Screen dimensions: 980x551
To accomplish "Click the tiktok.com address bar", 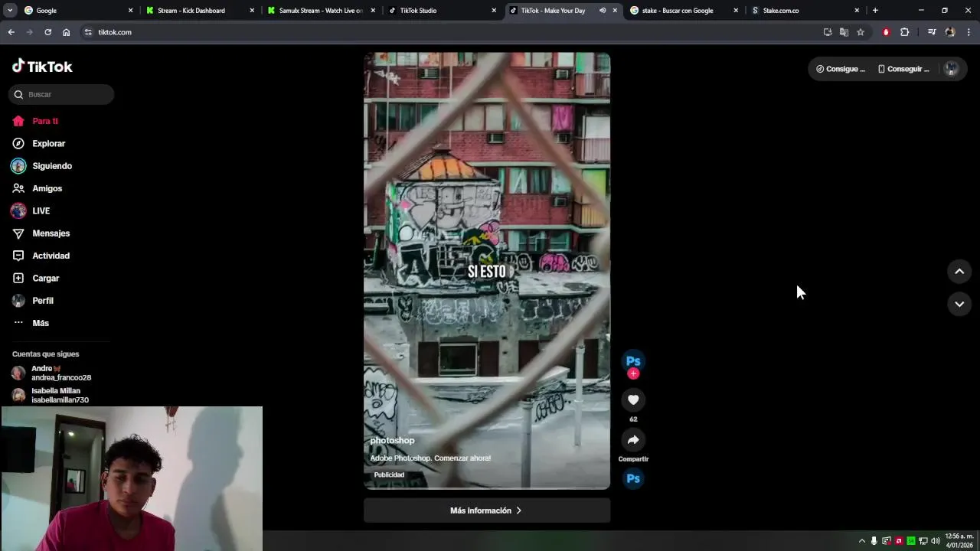I will pos(452,32).
